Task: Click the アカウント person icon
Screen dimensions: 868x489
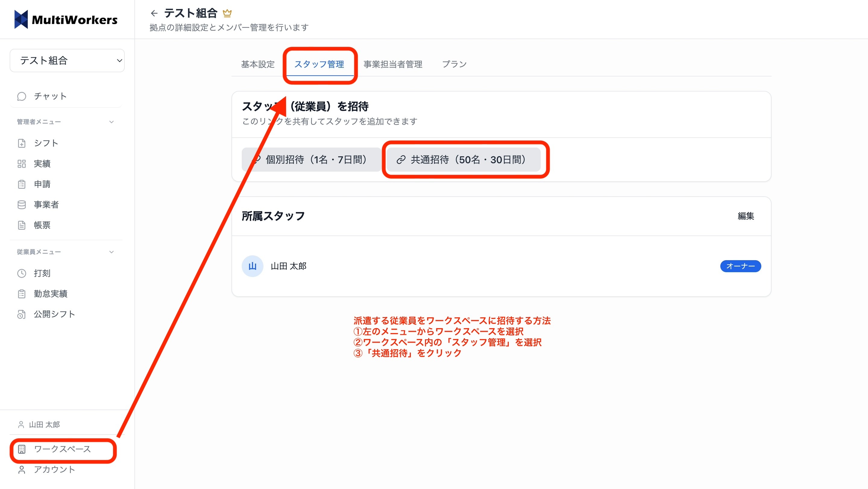Action: [22, 469]
